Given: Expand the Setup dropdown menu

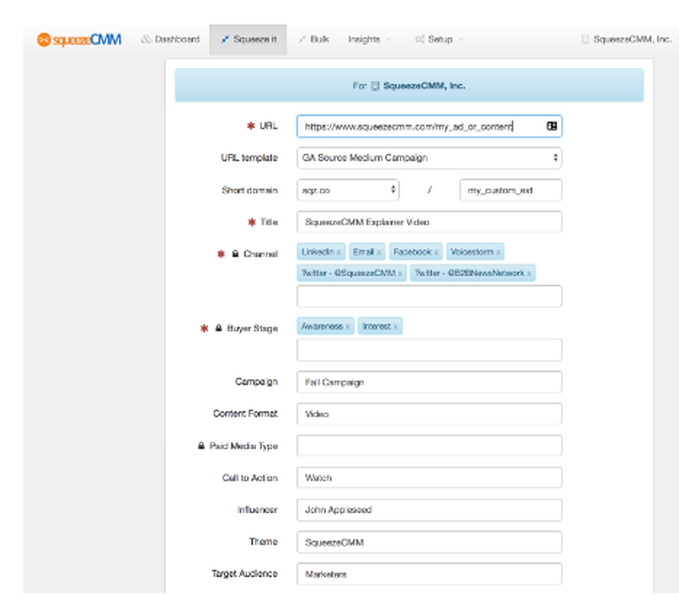Looking at the screenshot, I should click(439, 39).
